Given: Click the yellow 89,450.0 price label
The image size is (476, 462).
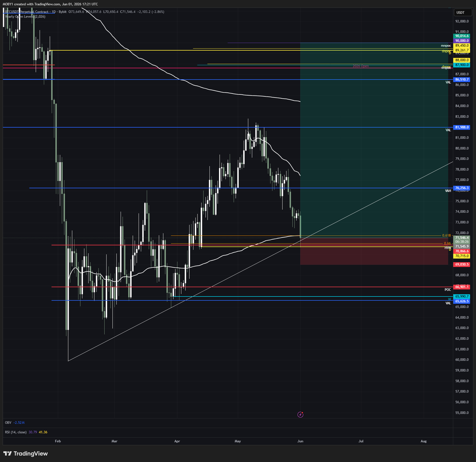Looking at the screenshot, I should pyautogui.click(x=462, y=46).
